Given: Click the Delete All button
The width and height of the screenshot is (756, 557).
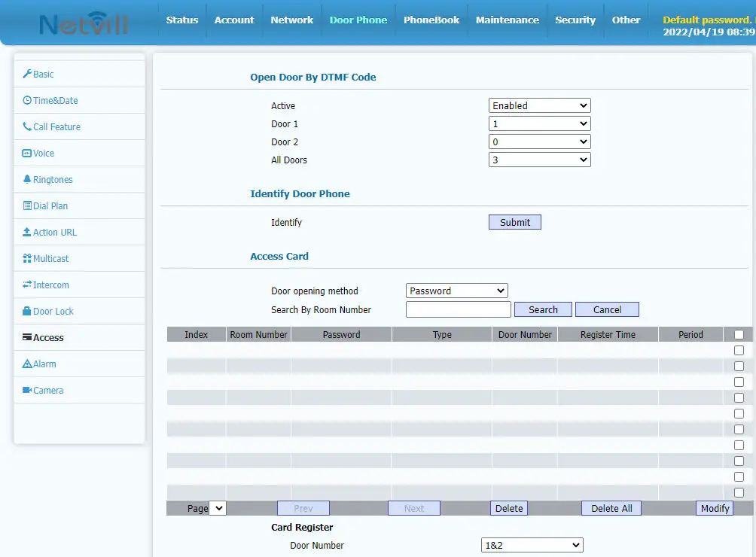Looking at the screenshot, I should (611, 508).
